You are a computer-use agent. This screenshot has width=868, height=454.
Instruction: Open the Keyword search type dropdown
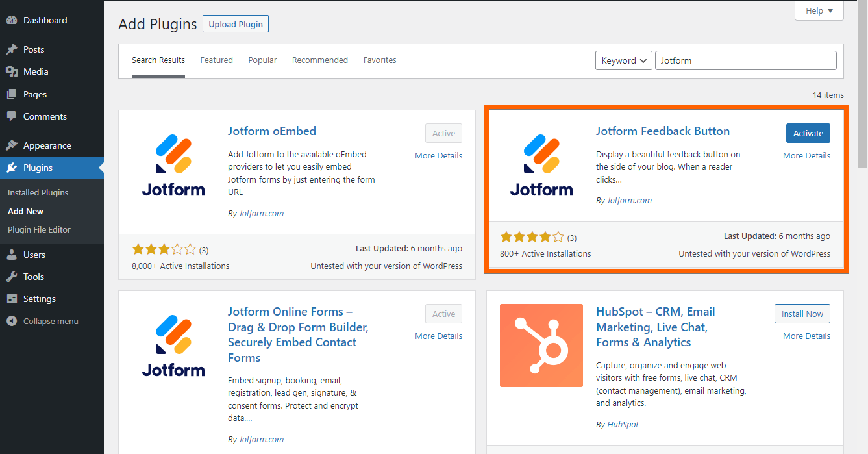[x=623, y=60]
